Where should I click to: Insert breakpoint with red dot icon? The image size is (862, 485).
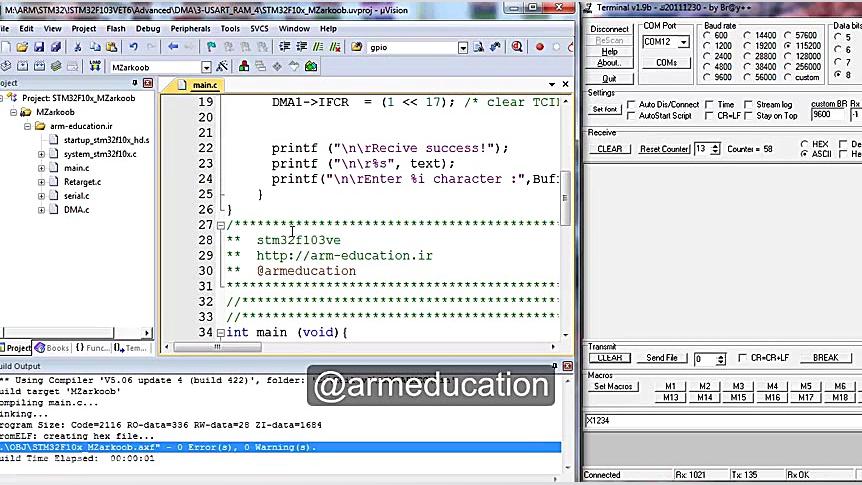tap(540, 47)
